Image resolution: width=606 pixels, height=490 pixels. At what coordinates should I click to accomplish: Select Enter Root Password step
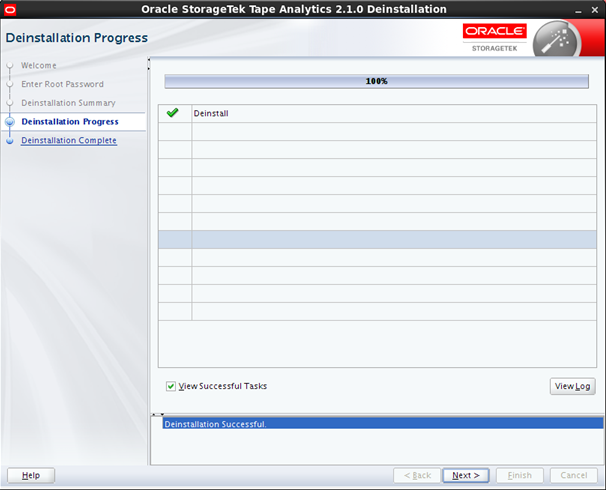(x=62, y=84)
